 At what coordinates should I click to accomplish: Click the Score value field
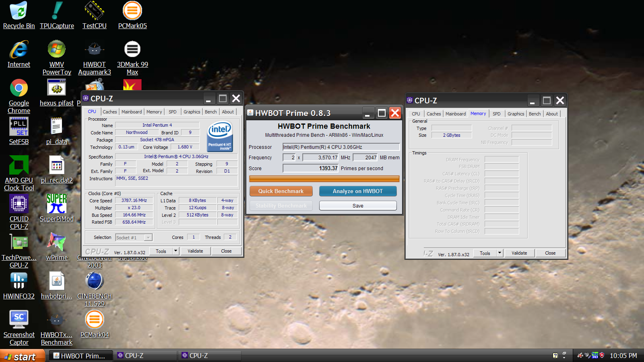click(x=311, y=168)
